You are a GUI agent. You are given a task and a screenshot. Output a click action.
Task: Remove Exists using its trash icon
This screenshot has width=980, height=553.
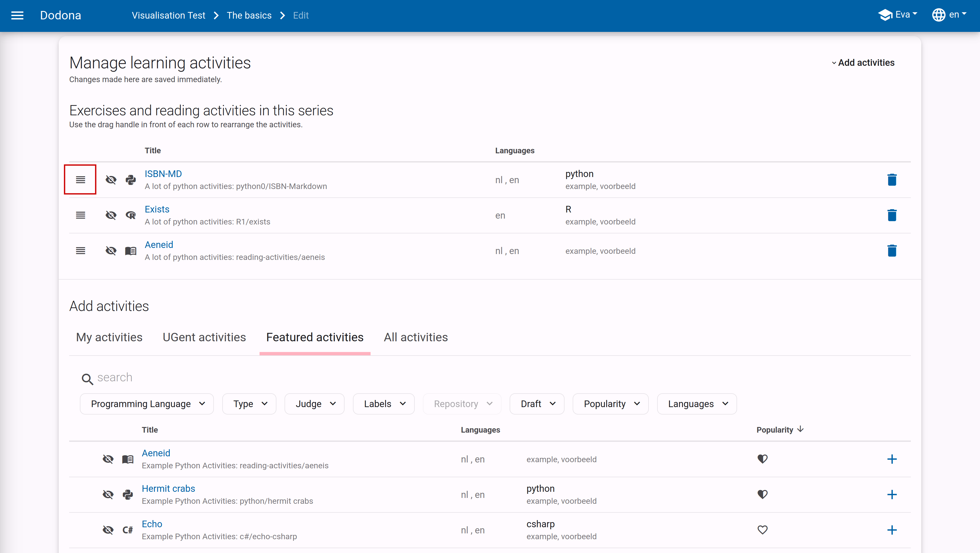point(892,215)
